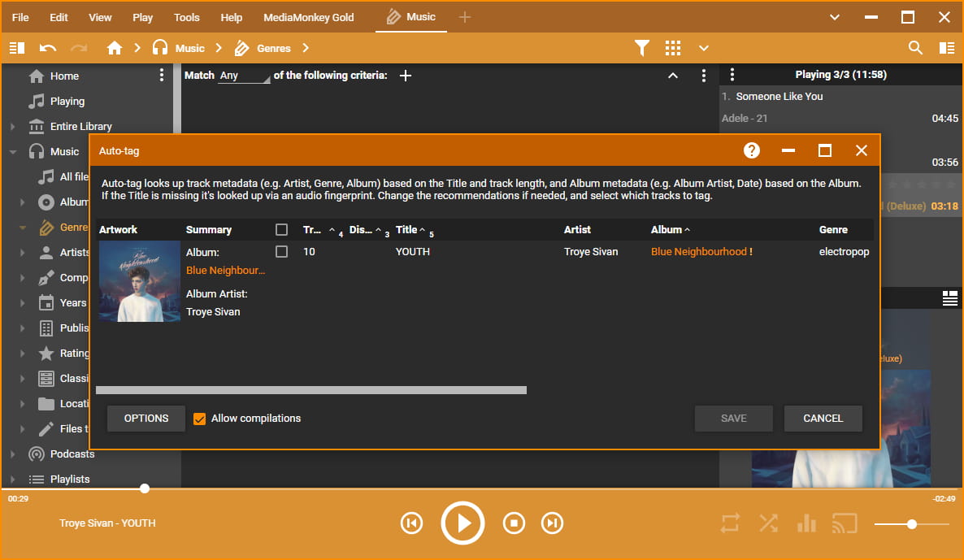This screenshot has height=560, width=964.
Task: Add a new criterion with plus
Action: (406, 75)
